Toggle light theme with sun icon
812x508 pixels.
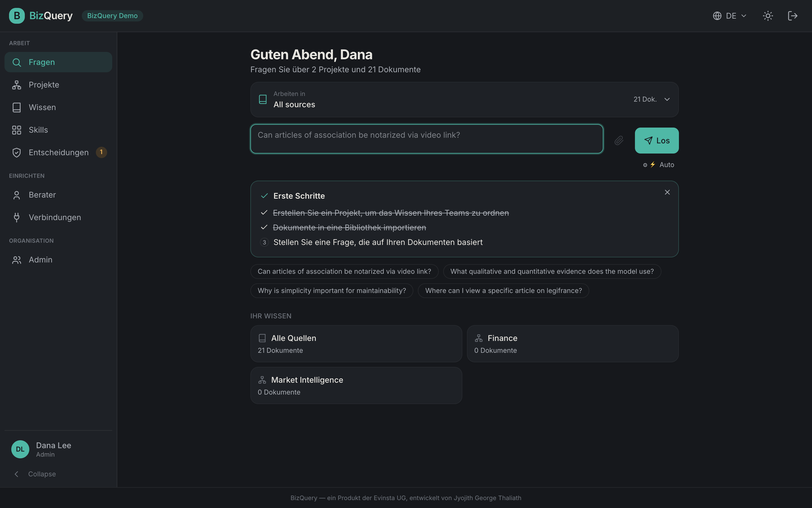tap(768, 16)
